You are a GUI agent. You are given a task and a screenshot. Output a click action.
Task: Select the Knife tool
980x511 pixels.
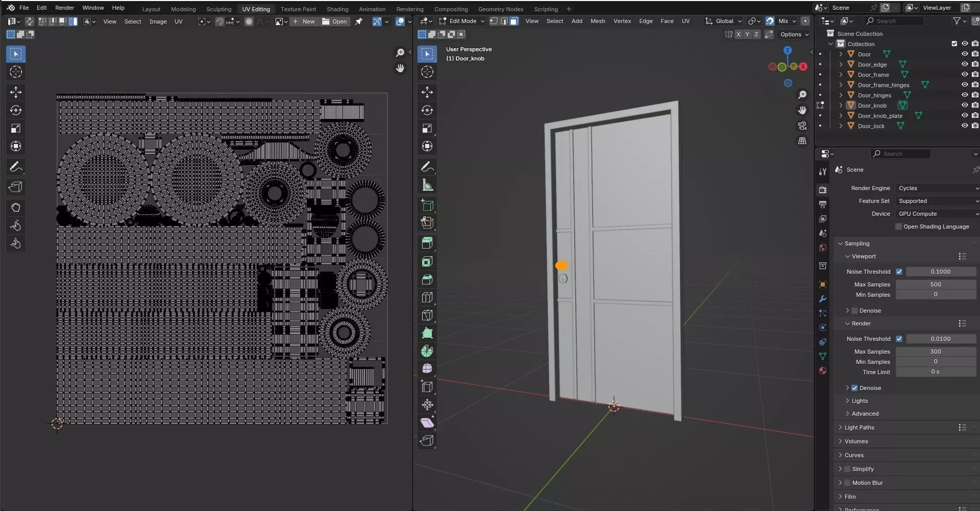(x=427, y=315)
